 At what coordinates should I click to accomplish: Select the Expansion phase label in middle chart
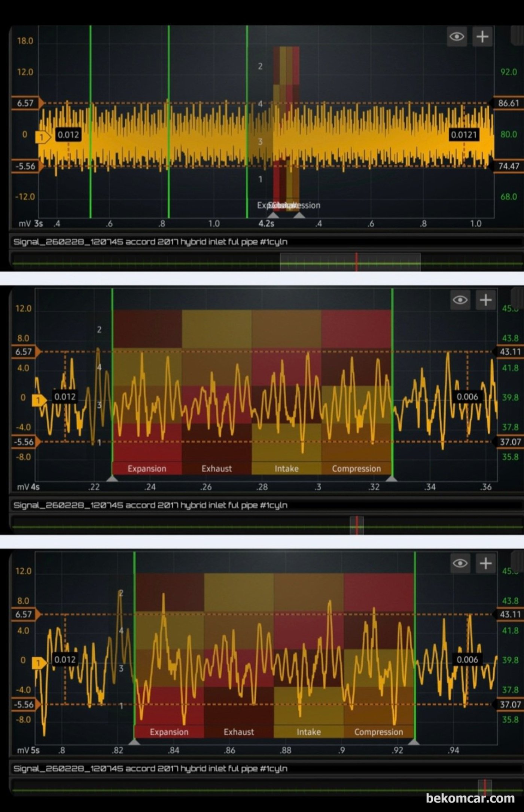147,469
